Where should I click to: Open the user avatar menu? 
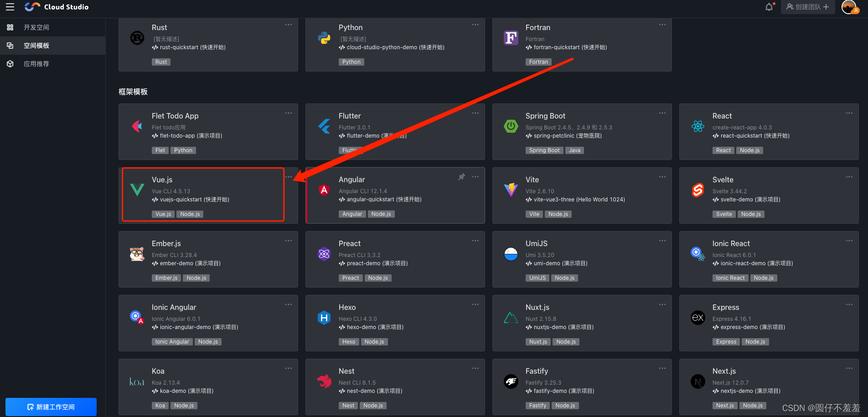(x=849, y=7)
